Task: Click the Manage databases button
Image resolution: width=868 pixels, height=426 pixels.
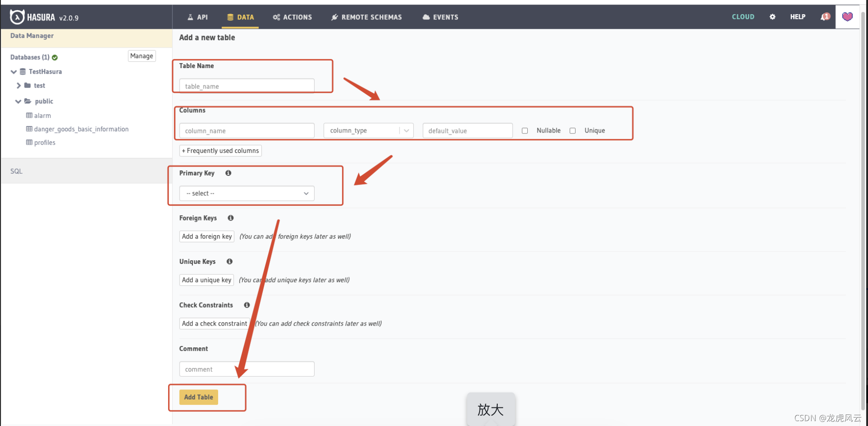Action: pos(142,56)
